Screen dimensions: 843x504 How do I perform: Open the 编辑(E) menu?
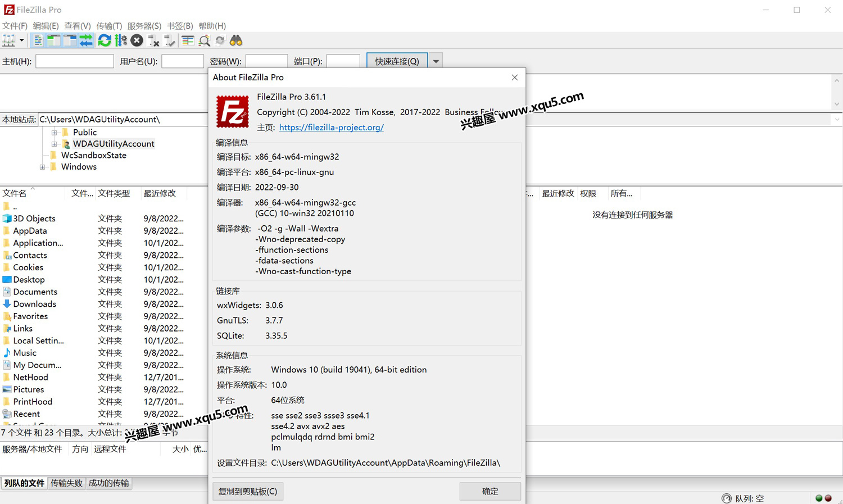[46, 26]
